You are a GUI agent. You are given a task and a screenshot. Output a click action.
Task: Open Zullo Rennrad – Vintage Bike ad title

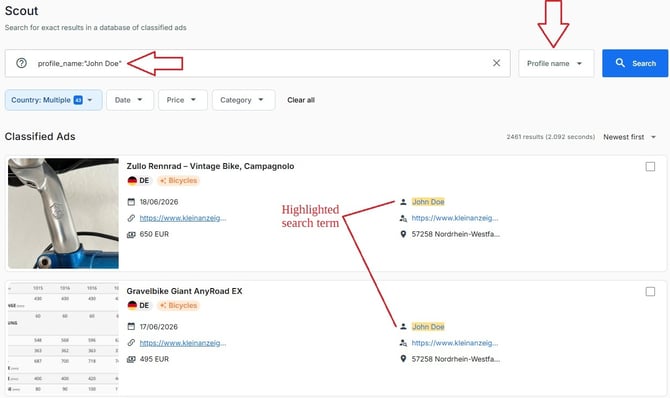point(210,166)
